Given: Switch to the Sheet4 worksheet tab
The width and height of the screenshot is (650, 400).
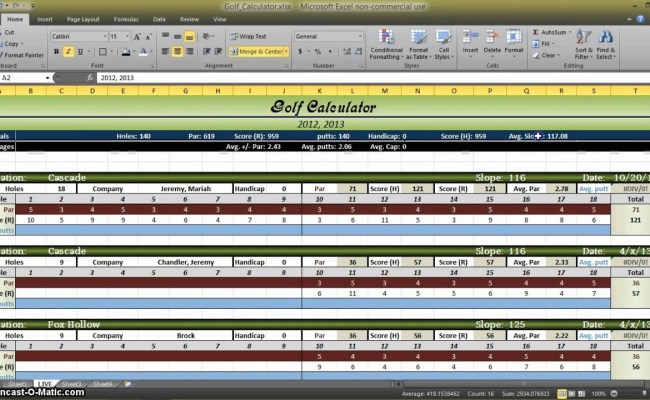Looking at the screenshot, I should point(102,384).
